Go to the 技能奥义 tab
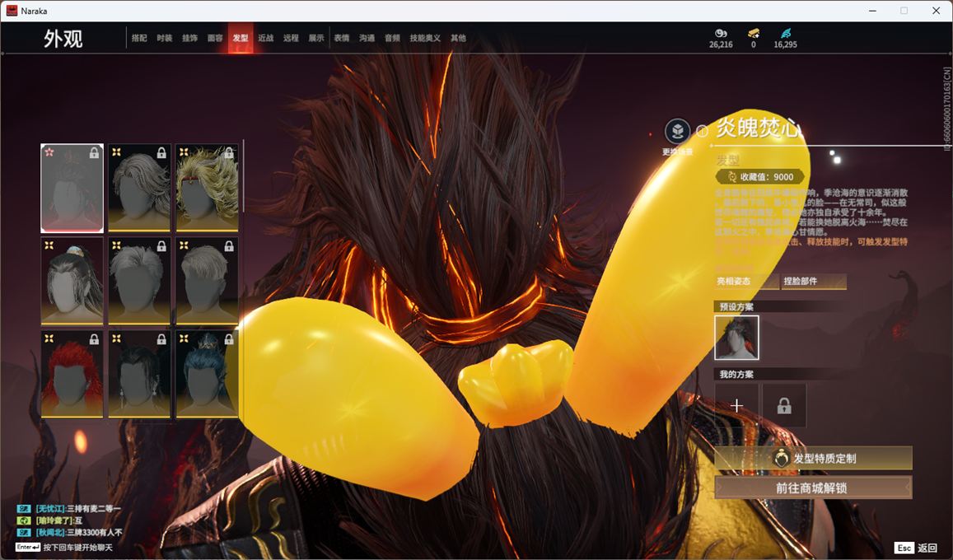The image size is (953, 560). [425, 38]
